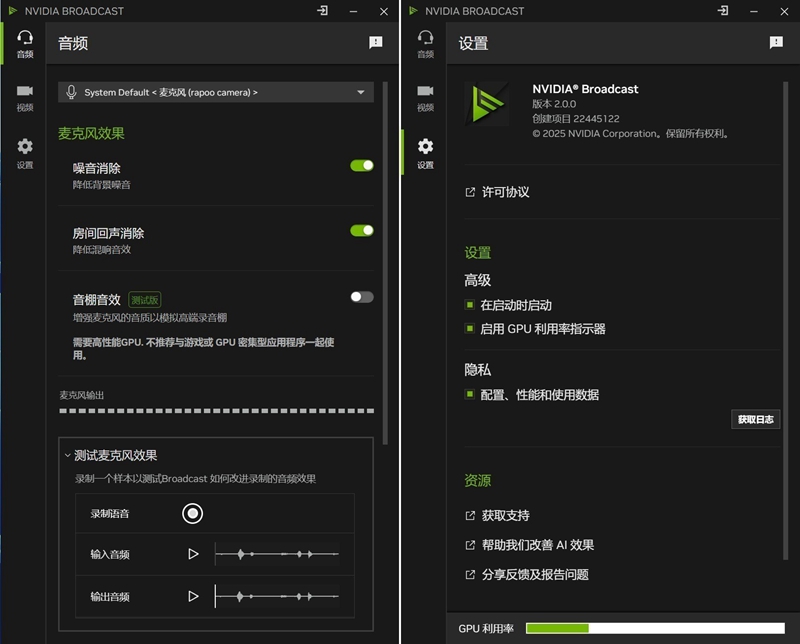Play the 输入音频 sample

click(x=193, y=554)
